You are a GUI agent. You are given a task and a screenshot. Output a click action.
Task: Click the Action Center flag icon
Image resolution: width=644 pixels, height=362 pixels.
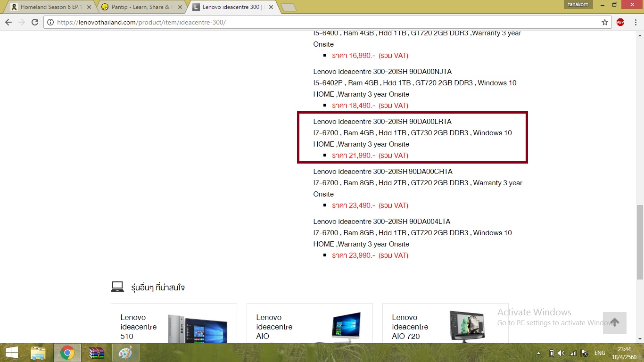tap(584, 353)
